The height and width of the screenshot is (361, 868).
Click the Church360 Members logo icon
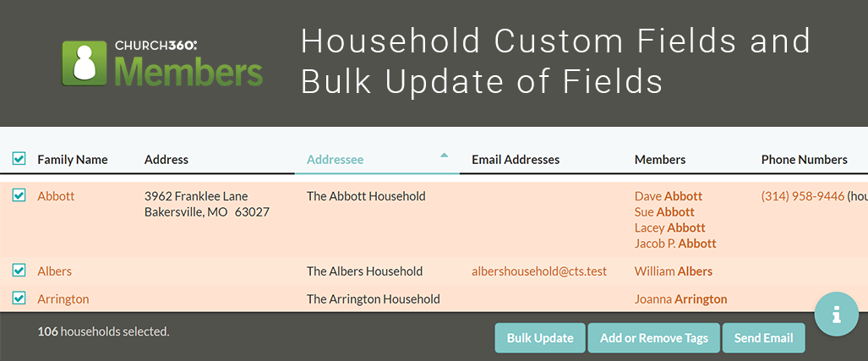[x=85, y=63]
